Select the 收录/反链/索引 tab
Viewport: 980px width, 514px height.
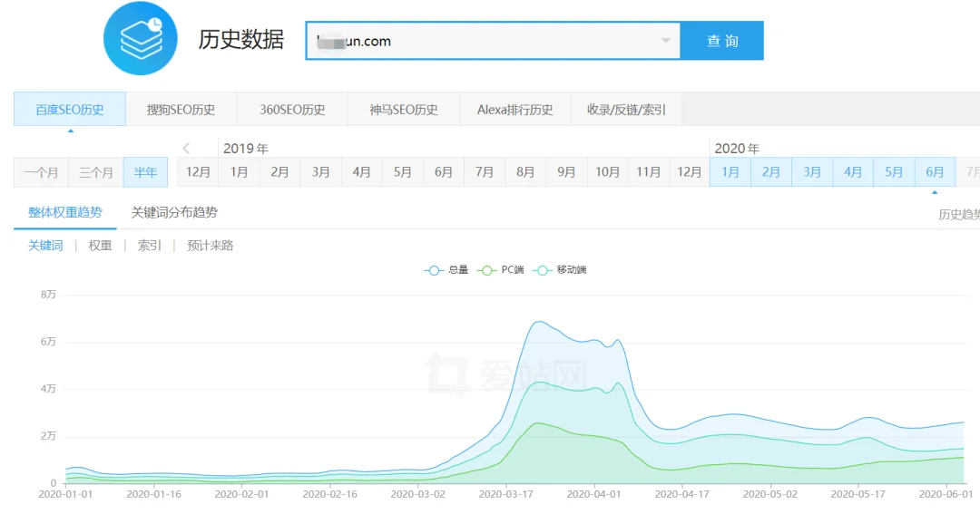tap(626, 110)
